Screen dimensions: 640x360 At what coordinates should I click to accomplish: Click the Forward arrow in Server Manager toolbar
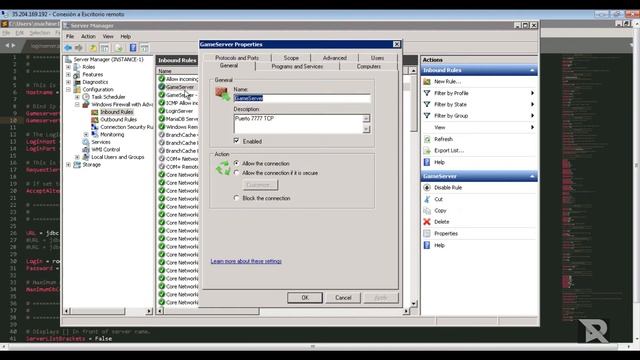coord(78,48)
